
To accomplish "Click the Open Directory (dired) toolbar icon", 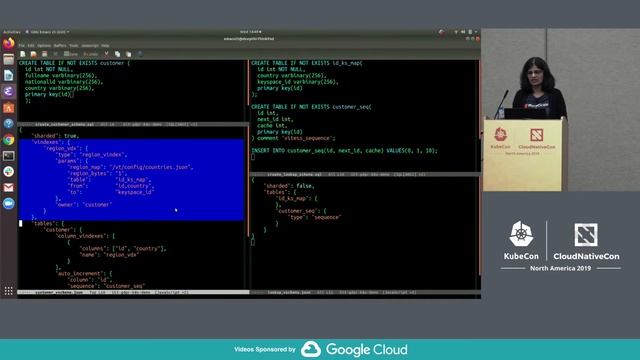I will click(x=44, y=54).
